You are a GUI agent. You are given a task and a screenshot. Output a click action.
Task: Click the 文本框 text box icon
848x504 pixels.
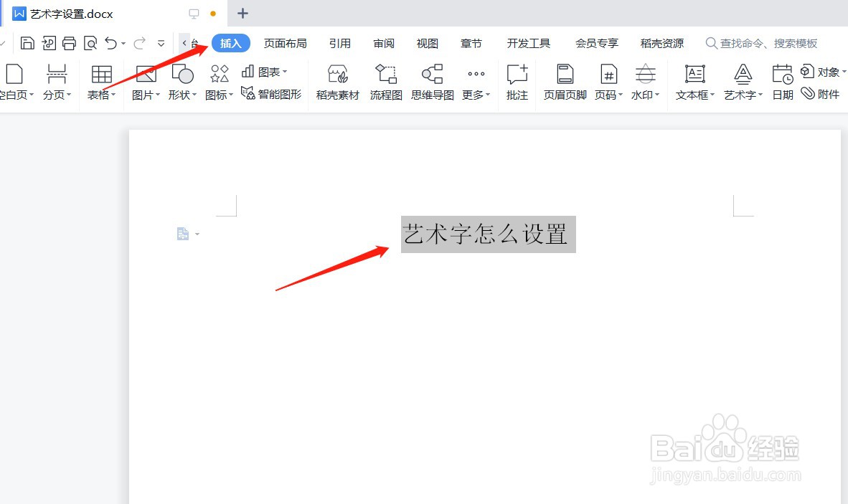point(695,75)
